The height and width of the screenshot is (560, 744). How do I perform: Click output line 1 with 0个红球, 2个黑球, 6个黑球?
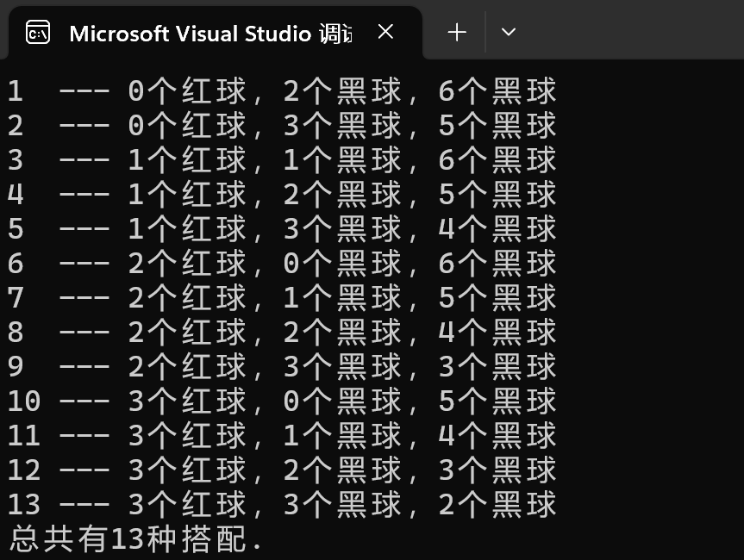(282, 90)
